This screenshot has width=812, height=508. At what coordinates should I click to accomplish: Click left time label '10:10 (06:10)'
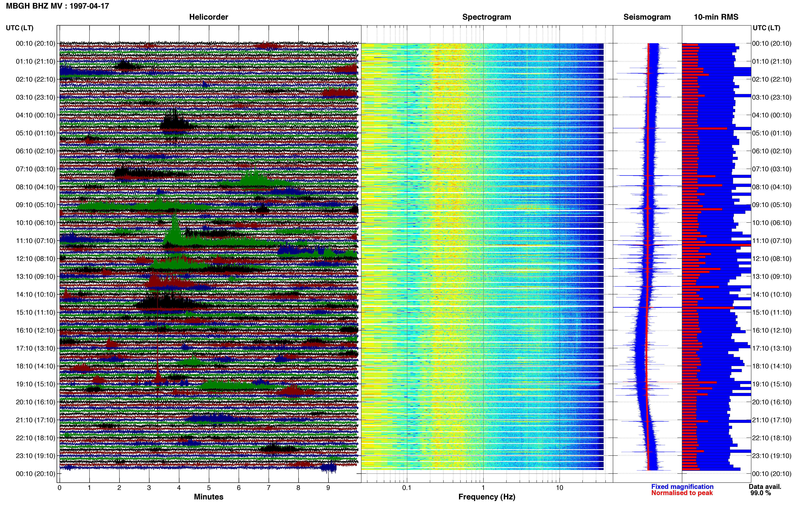click(x=36, y=222)
